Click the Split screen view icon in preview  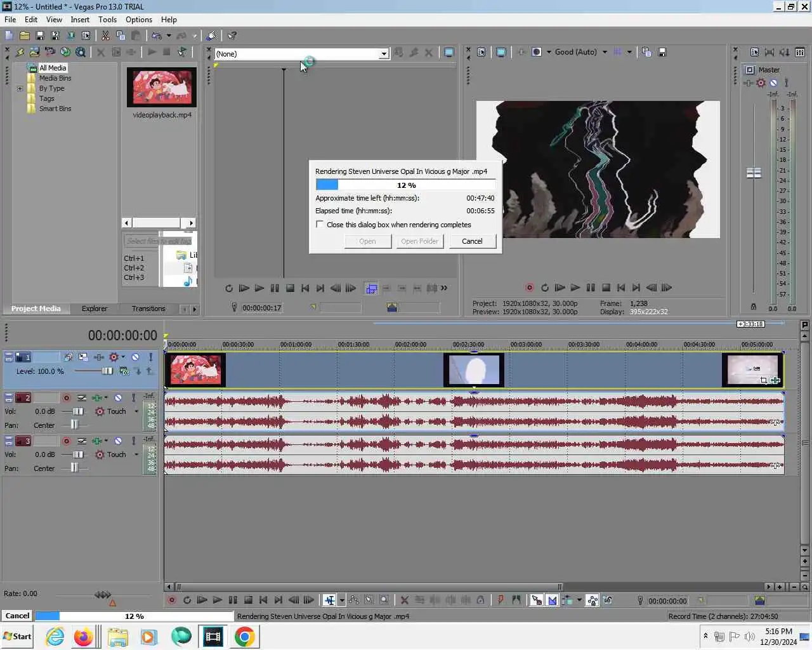pos(537,52)
